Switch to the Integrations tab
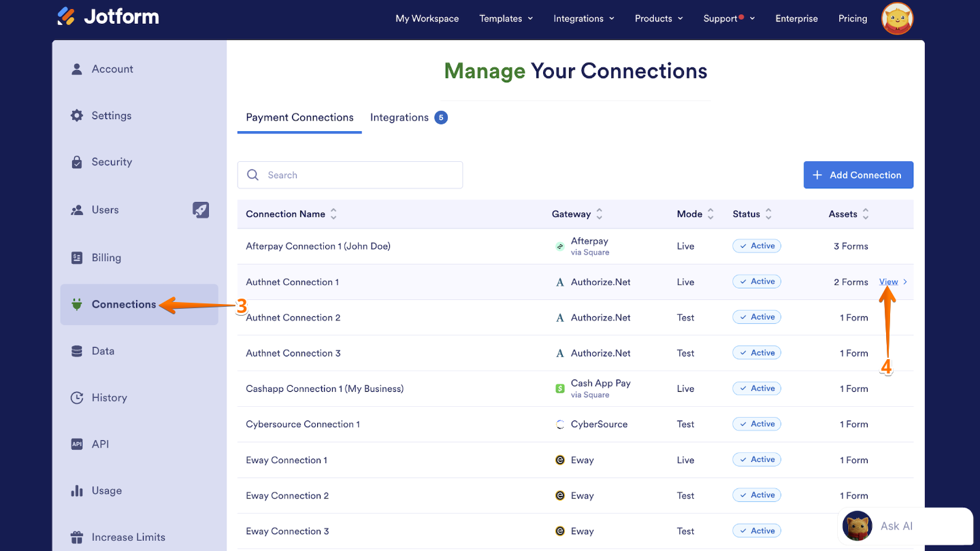The width and height of the screenshot is (980, 551). click(x=399, y=117)
